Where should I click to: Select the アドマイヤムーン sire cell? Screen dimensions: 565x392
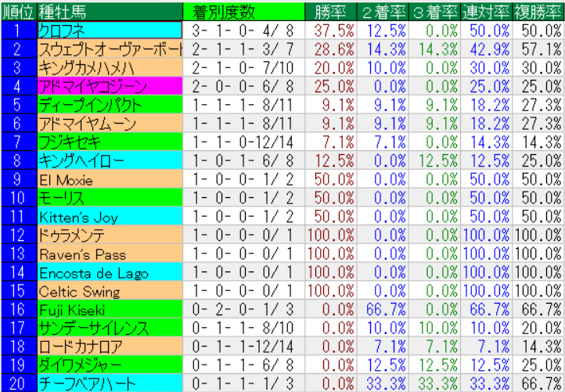pyautogui.click(x=110, y=123)
